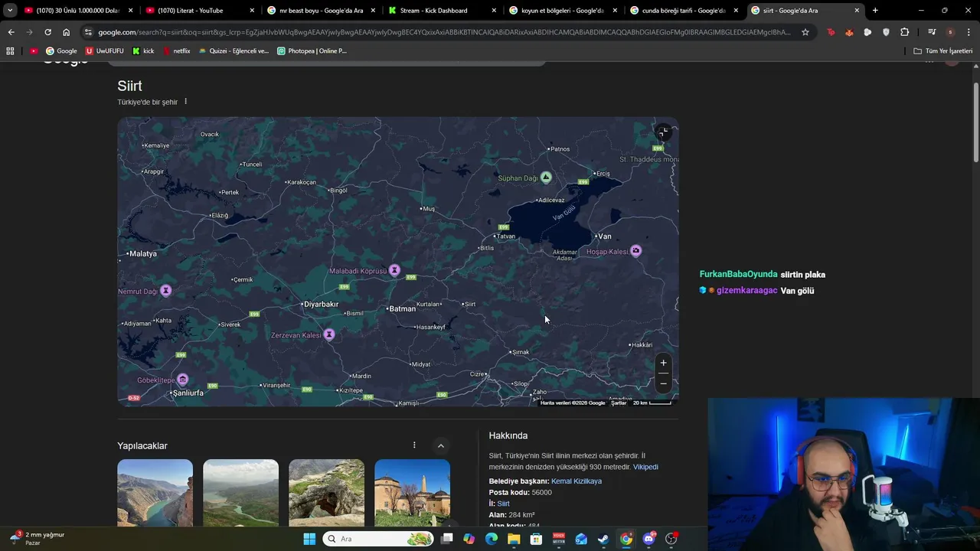This screenshot has height=551, width=980.
Task: Select the Göbeklitepe museum marker
Action: tap(182, 380)
